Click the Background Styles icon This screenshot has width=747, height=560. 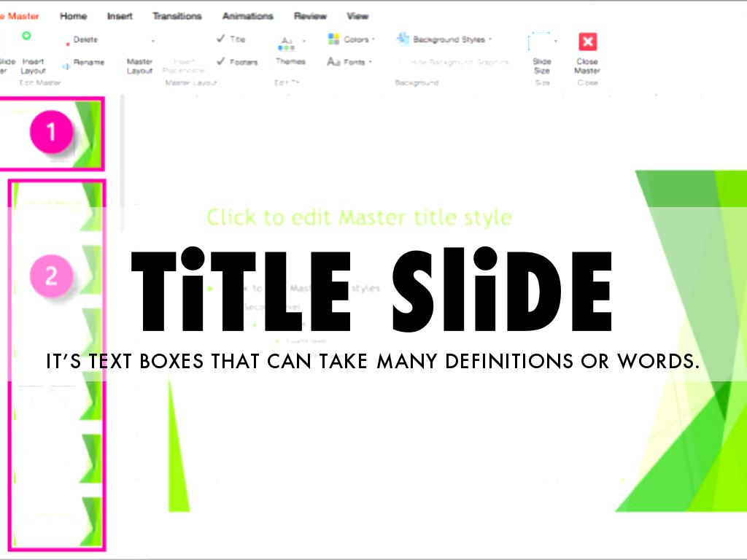click(x=403, y=39)
